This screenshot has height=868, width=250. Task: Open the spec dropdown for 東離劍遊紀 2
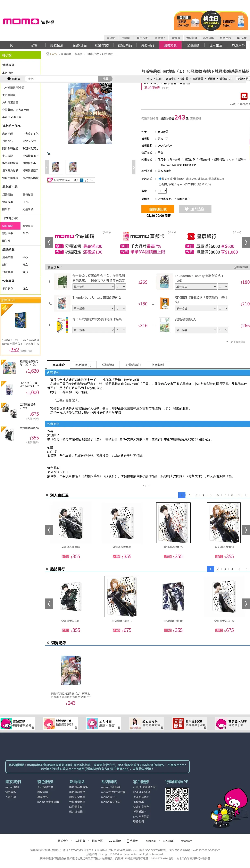[94, 308]
